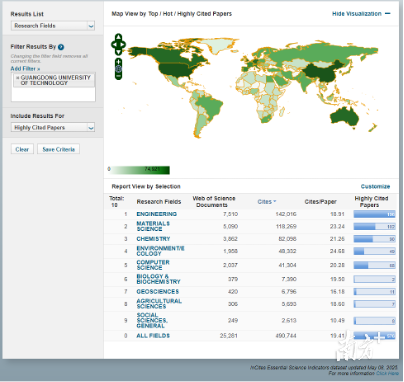Click the map pan navigation control
The image size is (404, 382).
(x=119, y=44)
